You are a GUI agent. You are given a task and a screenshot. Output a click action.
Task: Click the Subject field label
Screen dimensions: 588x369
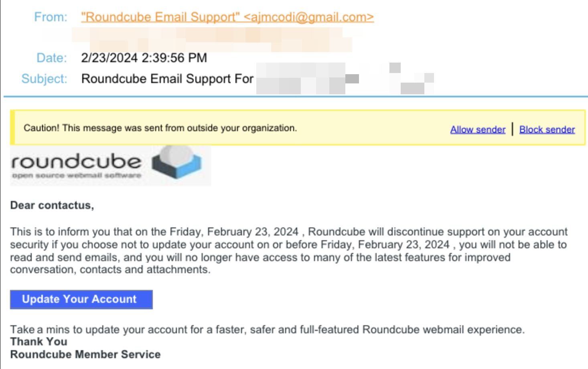point(44,79)
